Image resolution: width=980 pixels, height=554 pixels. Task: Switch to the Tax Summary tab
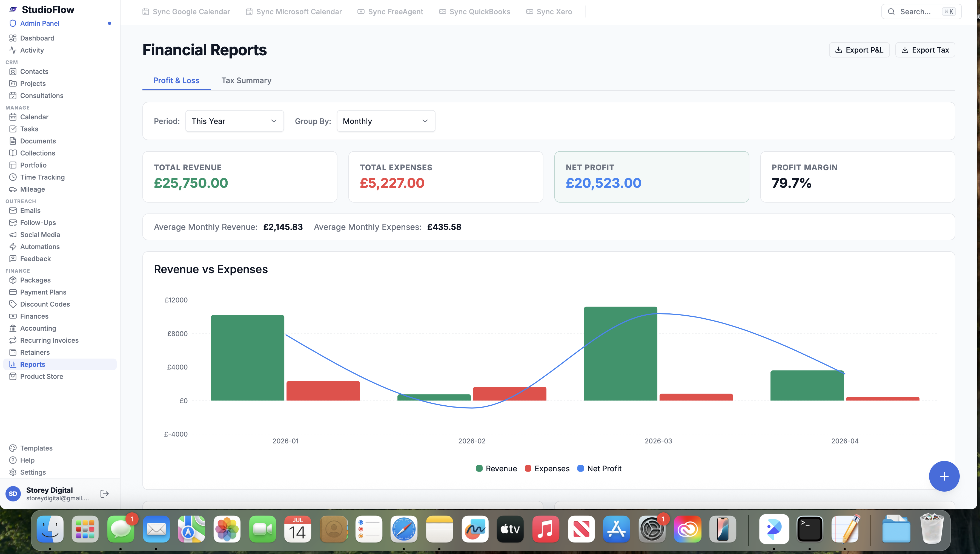[246, 81]
